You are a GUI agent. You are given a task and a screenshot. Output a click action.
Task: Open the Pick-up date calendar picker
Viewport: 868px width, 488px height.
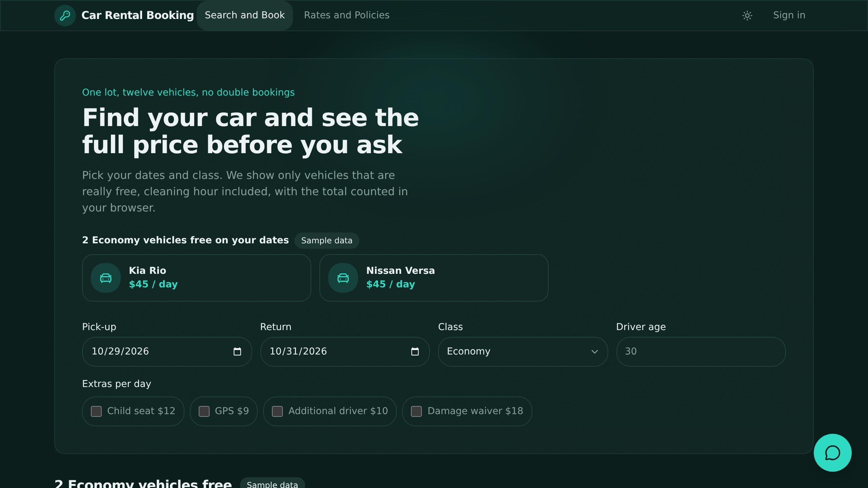pos(237,351)
